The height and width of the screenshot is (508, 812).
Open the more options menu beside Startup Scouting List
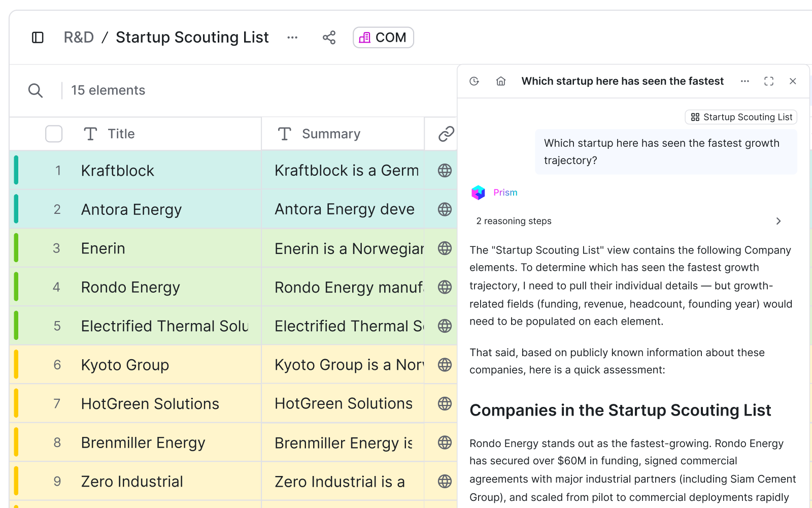point(292,38)
